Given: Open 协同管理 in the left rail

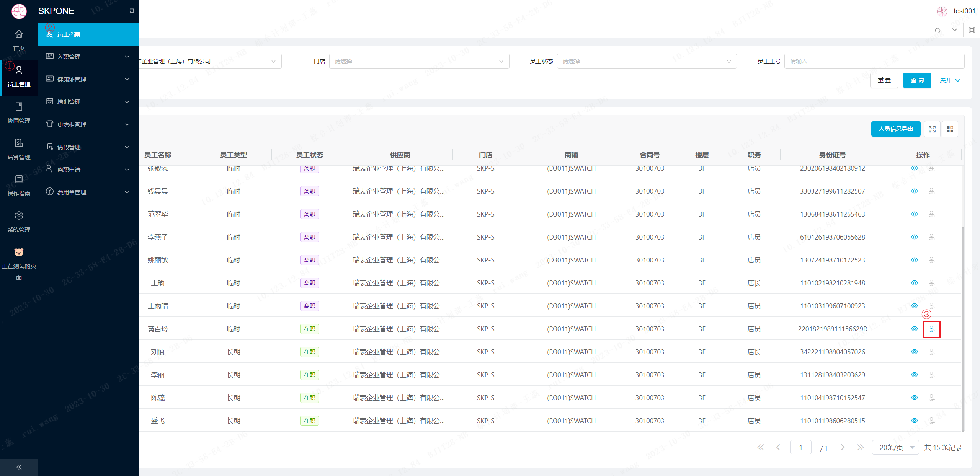Looking at the screenshot, I should coord(19,113).
